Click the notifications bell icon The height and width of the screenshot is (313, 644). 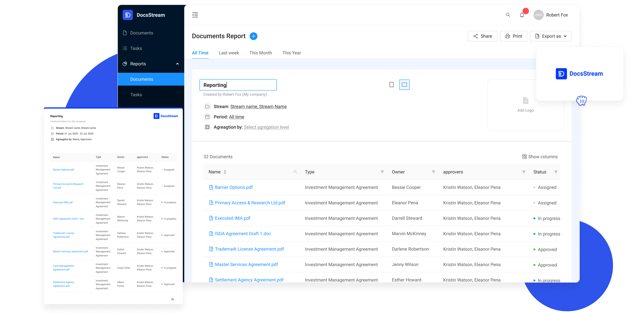522,15
